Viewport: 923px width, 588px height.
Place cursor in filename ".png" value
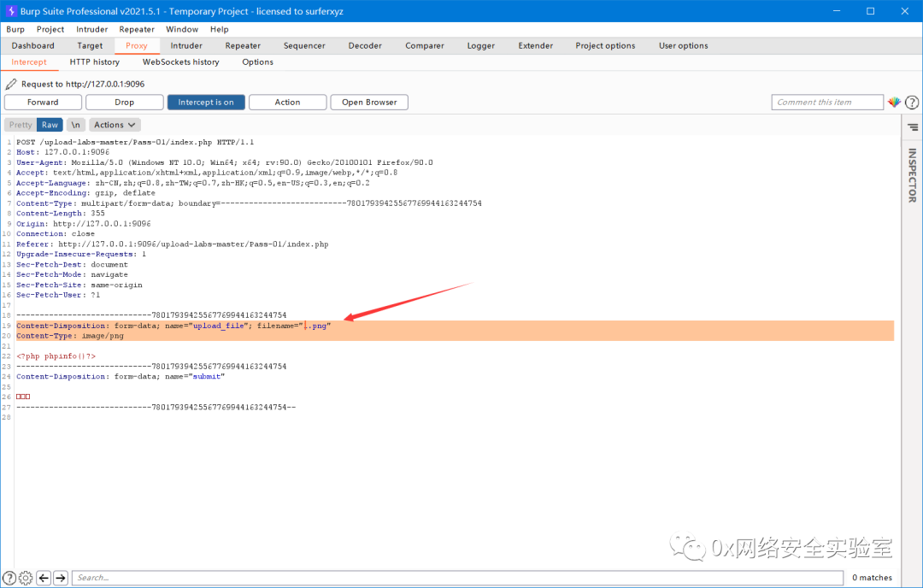[x=315, y=326]
